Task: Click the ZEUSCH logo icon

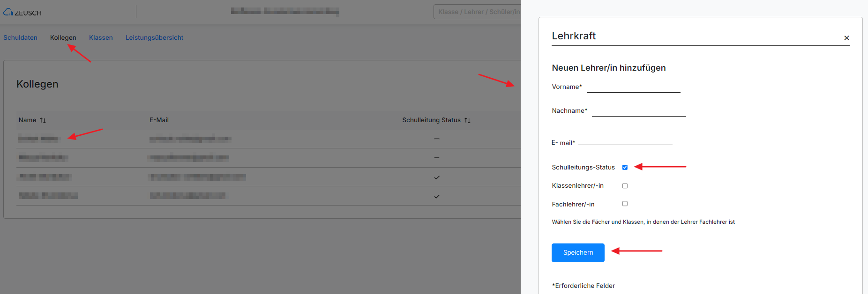Action: 8,12
